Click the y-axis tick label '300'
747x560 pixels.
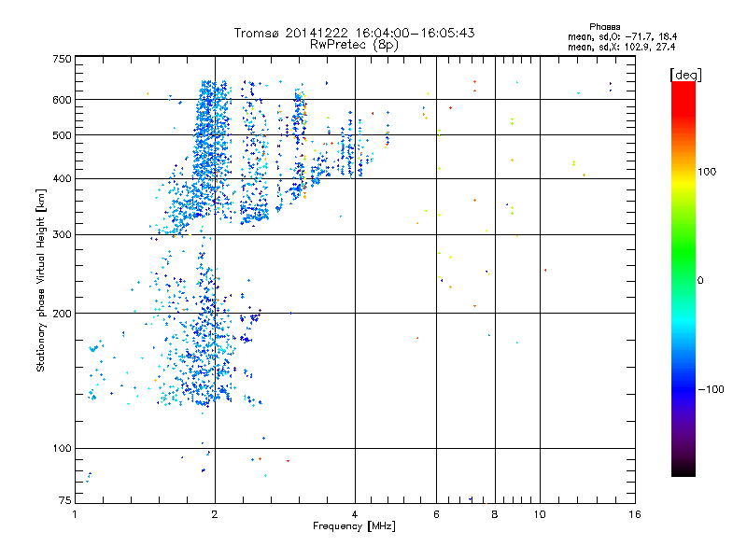click(x=62, y=234)
